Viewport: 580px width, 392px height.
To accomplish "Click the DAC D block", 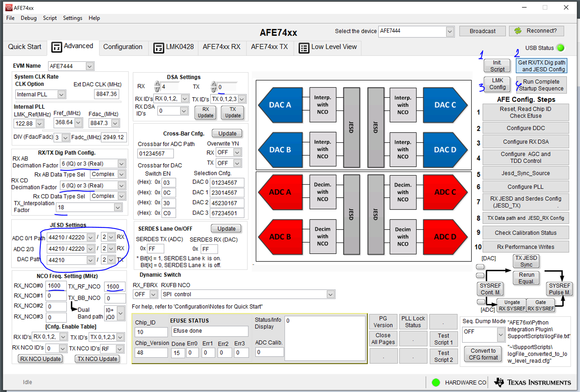I will [x=446, y=149].
